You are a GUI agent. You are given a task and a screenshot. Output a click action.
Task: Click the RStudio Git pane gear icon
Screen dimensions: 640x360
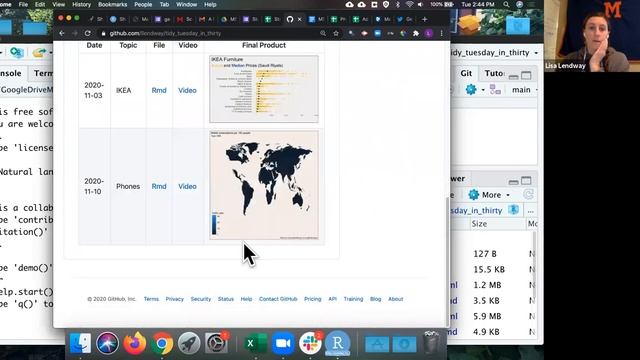(x=471, y=89)
